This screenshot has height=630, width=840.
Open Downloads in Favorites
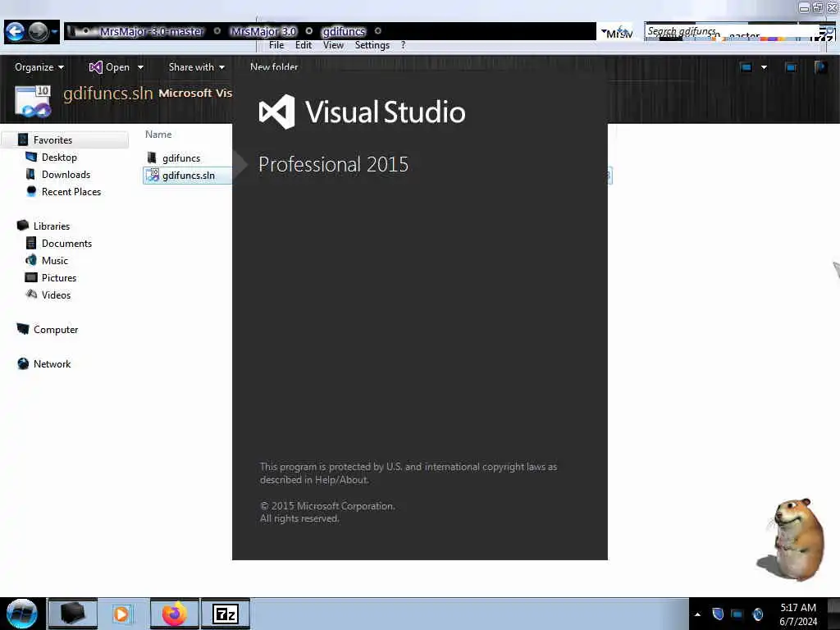(x=66, y=175)
